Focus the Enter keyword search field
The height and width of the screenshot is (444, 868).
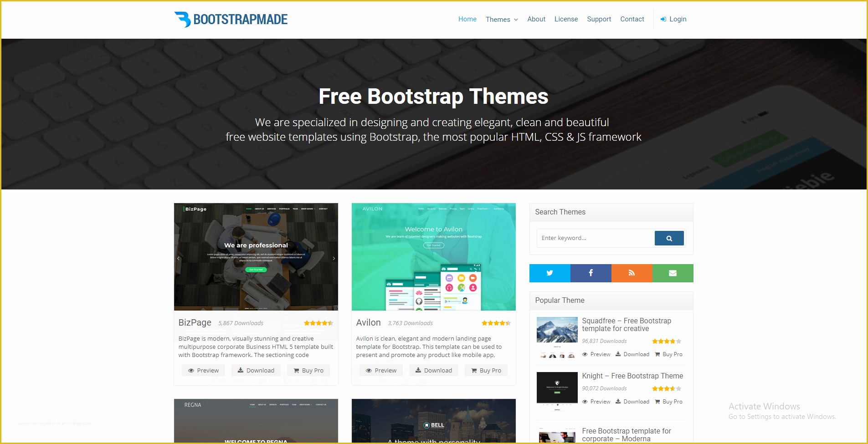point(595,238)
